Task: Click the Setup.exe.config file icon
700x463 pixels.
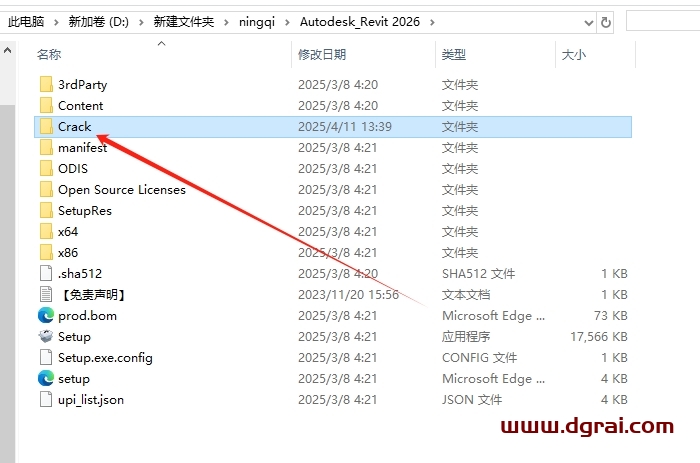Action: pos(46,357)
